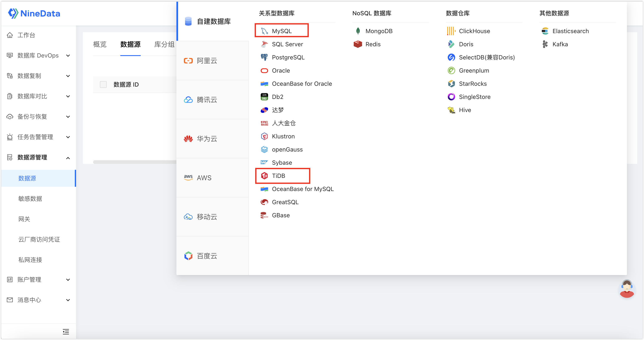Image resolution: width=644 pixels, height=340 pixels.
Task: Open the customer service avatar chat
Action: [x=627, y=289]
